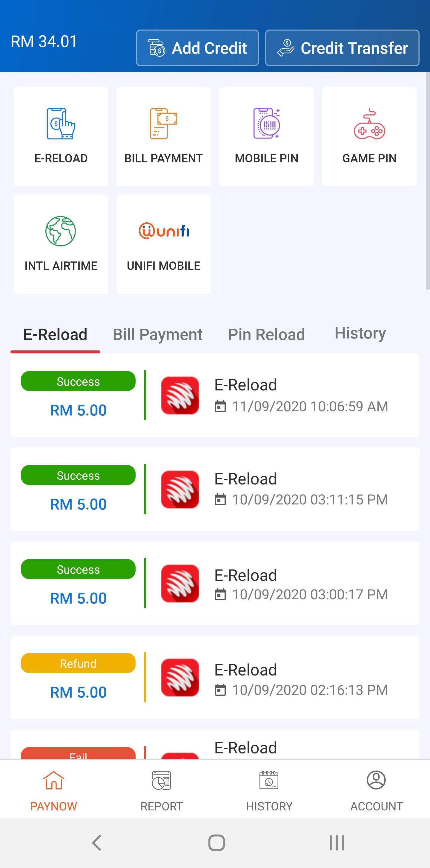The image size is (430, 868).
Task: Switch to the Pin Reload tab
Action: [x=266, y=335]
